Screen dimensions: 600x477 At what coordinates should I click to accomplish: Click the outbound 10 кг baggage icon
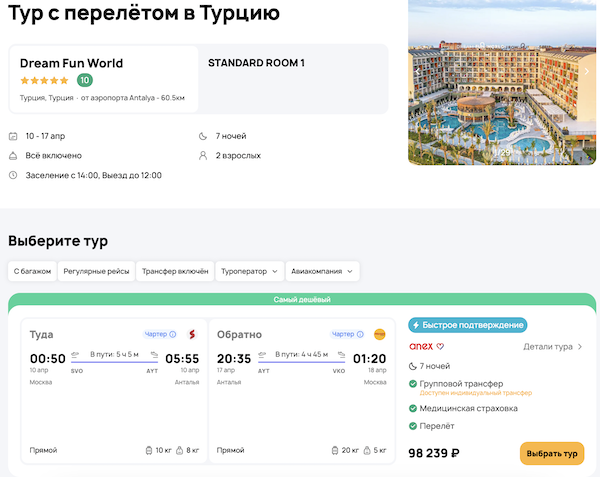point(149,450)
